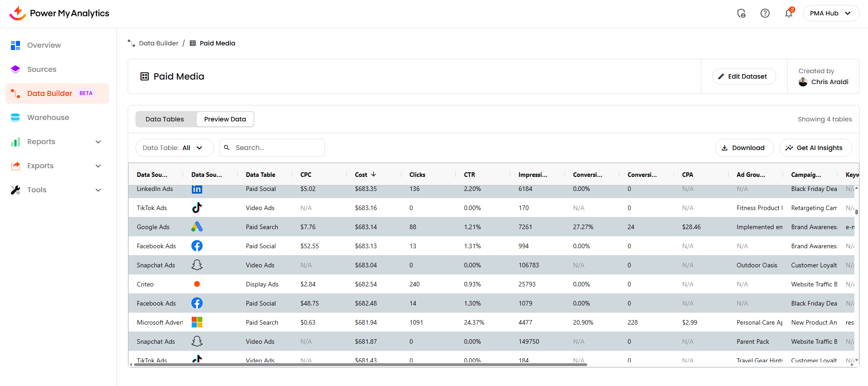Click the Microsoft Advertising logo icon
This screenshot has width=868, height=386.
pos(197,322)
